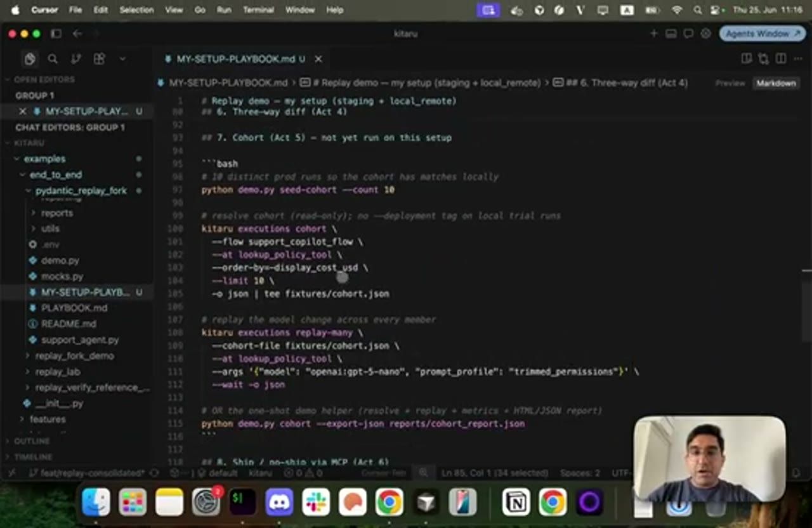Open demo.py in the file tree

pos(60,260)
